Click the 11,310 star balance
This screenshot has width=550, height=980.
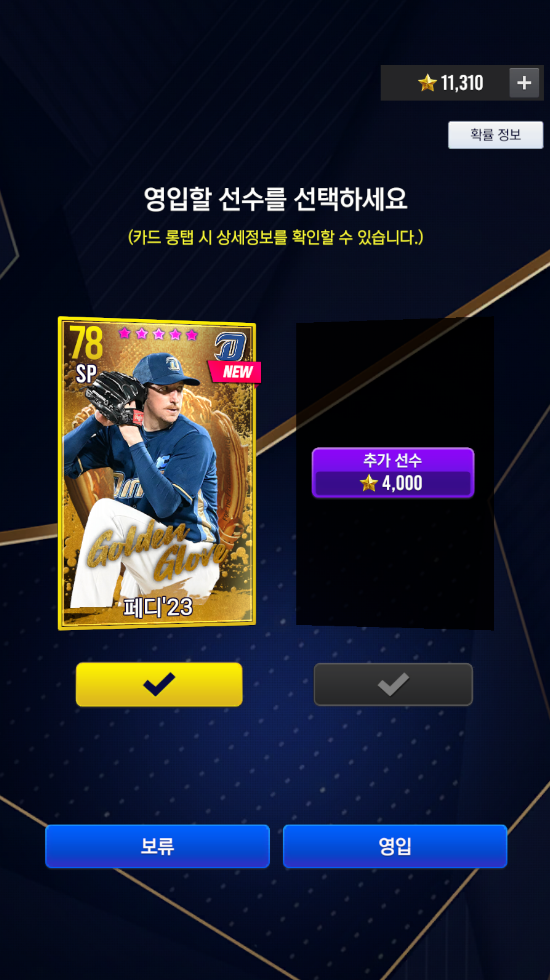(x=462, y=83)
